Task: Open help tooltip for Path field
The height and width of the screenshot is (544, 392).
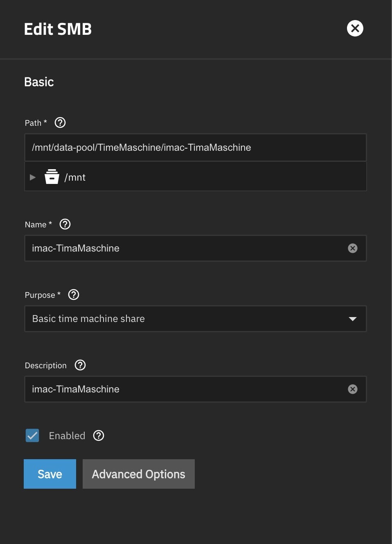Action: (x=60, y=122)
